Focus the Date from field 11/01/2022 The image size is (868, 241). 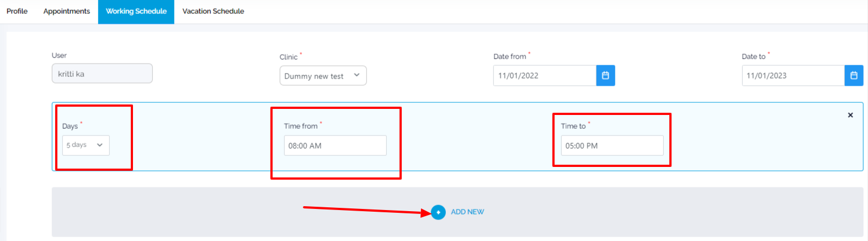point(545,76)
